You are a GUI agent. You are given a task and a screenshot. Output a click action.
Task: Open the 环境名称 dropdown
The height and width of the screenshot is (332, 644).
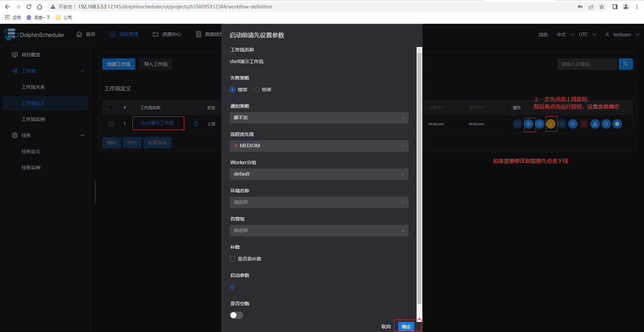pyautogui.click(x=319, y=202)
